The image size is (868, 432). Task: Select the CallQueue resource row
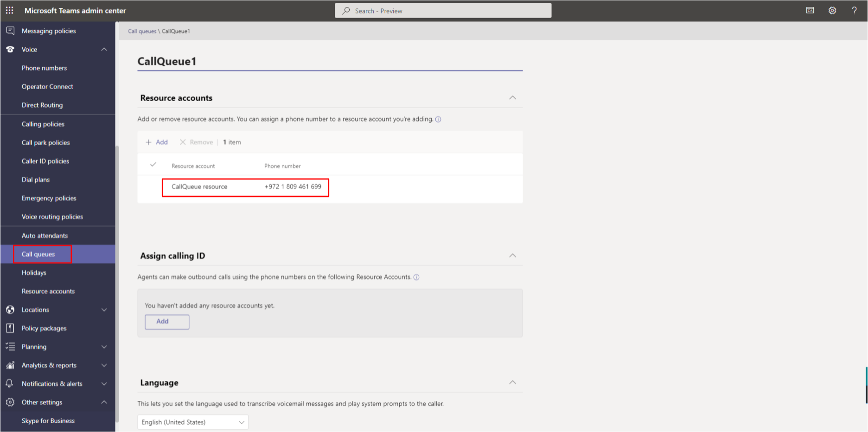[x=330, y=187]
